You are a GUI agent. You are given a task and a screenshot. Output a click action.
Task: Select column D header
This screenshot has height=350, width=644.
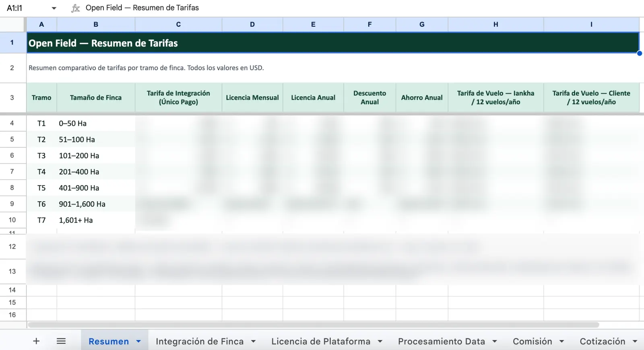252,24
